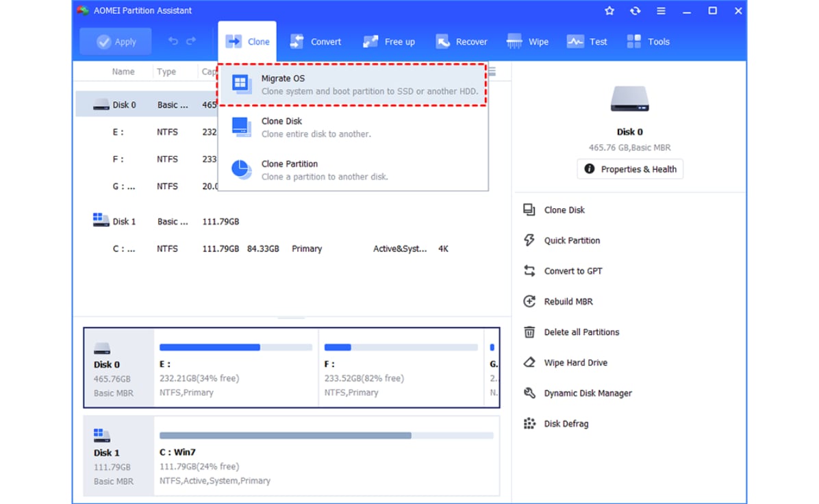Click the Apply checkmark button

[116, 42]
